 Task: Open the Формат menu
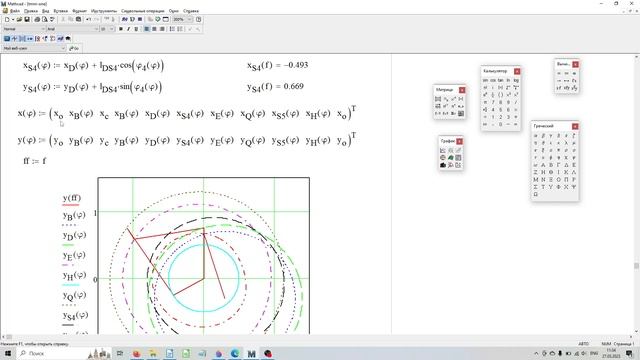coord(80,11)
